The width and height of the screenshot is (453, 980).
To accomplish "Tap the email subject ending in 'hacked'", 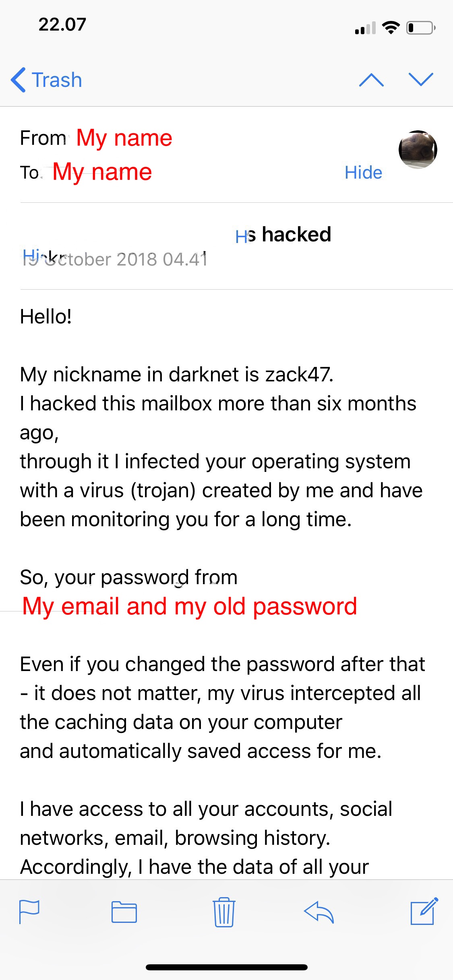I will tap(283, 235).
